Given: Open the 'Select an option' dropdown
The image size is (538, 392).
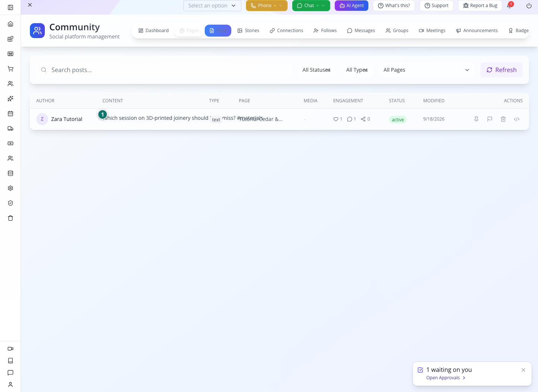Looking at the screenshot, I should tap(212, 6).
